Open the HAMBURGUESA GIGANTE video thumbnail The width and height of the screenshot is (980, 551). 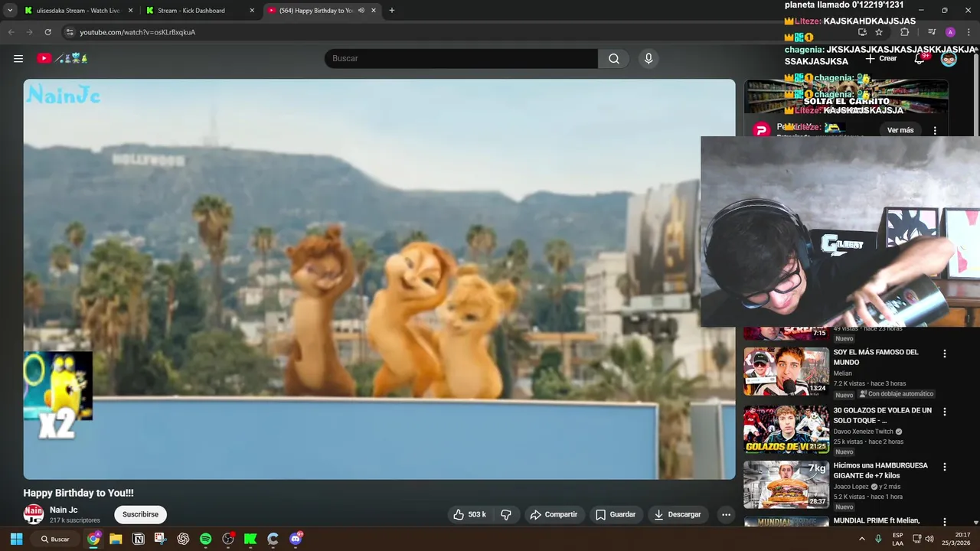coord(786,484)
